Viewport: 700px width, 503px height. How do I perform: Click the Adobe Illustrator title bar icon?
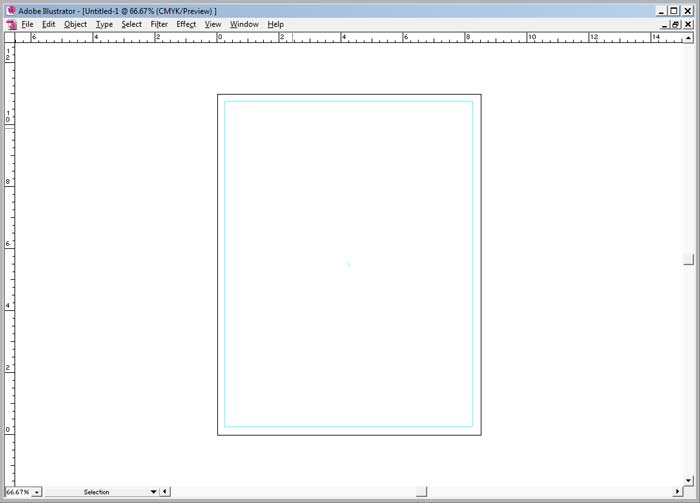[x=11, y=11]
